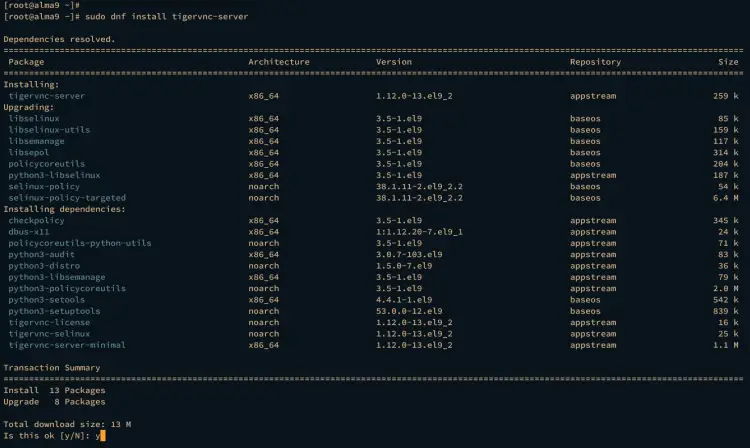Click the 'Package' column header
Viewport: 750px width, 448px height.
(x=26, y=62)
